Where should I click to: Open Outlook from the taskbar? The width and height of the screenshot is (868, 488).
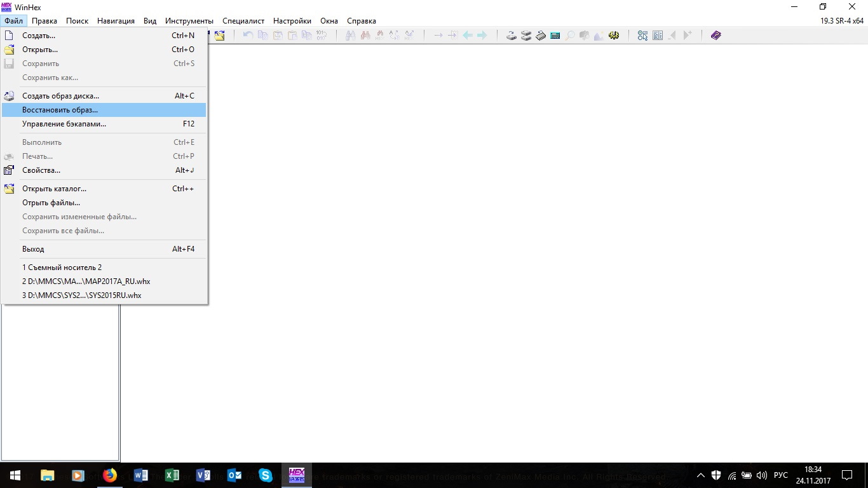(x=234, y=475)
